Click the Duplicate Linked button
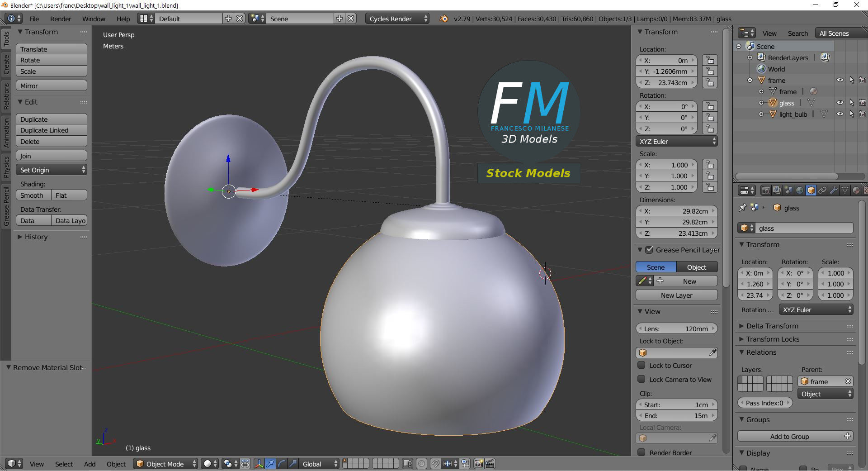Viewport: 868px width, 471px height. click(52, 130)
